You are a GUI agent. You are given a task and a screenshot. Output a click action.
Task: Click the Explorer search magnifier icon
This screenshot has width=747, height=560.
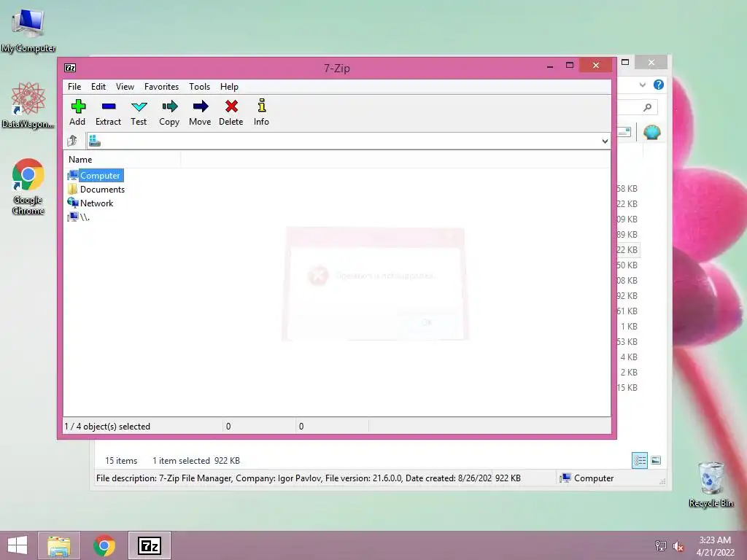[x=647, y=107]
